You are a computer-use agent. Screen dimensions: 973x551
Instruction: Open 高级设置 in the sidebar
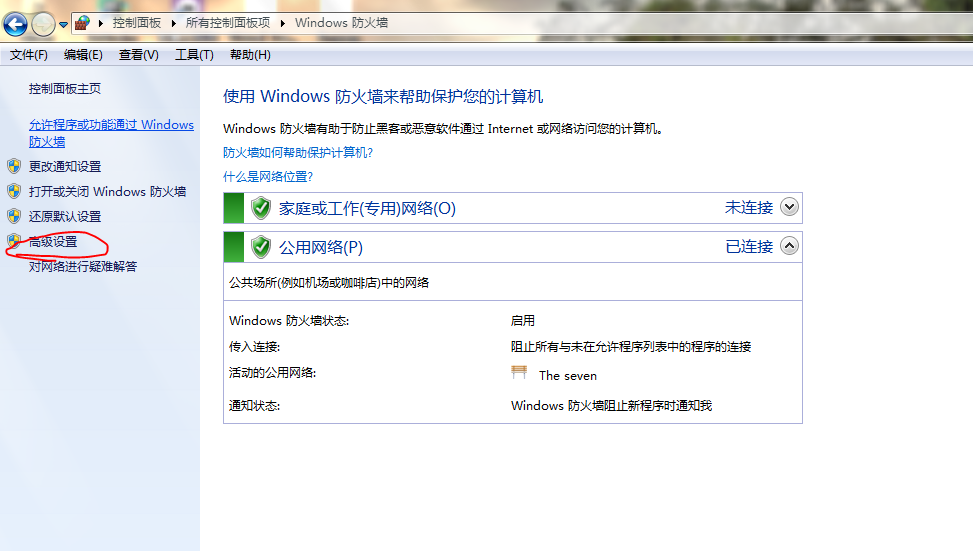(x=53, y=241)
